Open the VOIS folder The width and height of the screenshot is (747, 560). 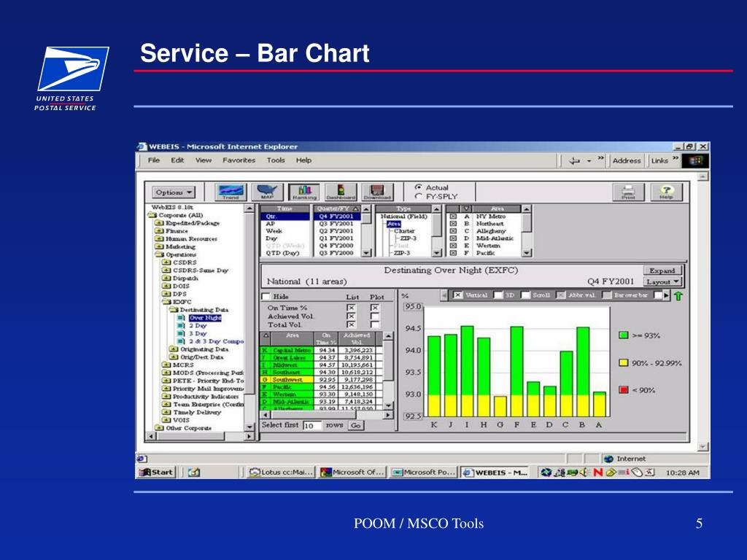[x=176, y=420]
